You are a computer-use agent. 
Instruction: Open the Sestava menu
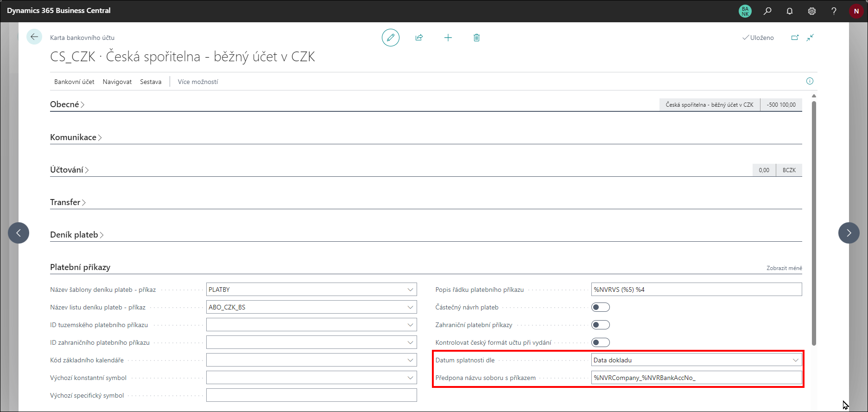point(151,82)
